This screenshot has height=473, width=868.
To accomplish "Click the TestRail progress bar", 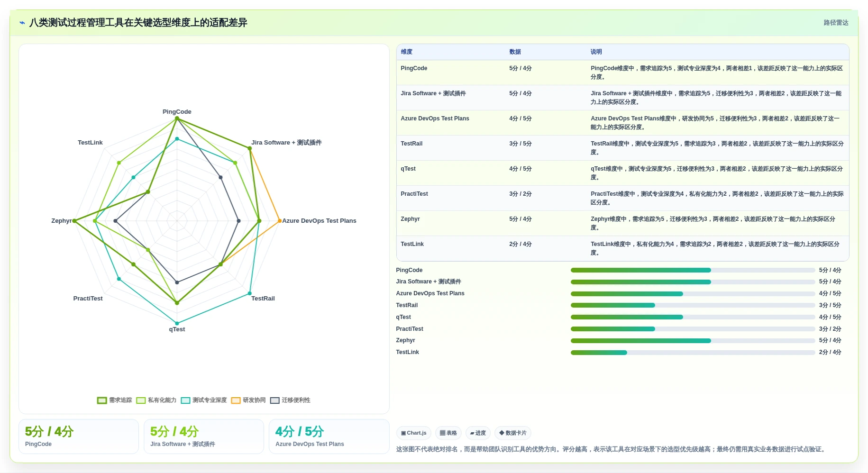I will click(x=693, y=305).
